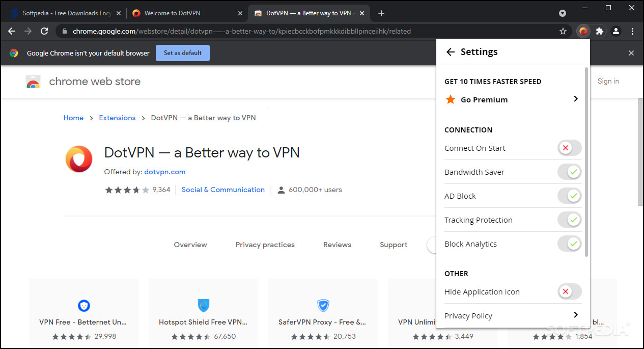This screenshot has height=349, width=644.
Task: Expand the Go Premium chevron
Action: click(576, 99)
